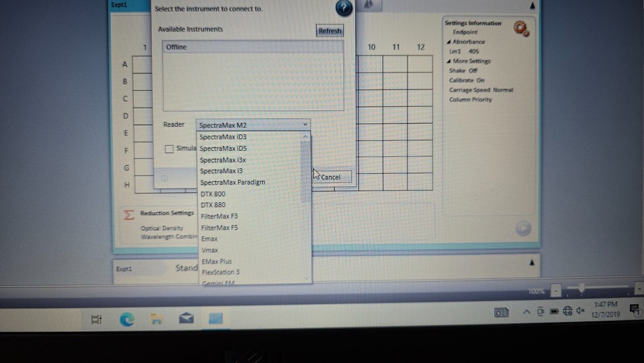Click reader list scrollbar thumb
This screenshot has height=363, width=644.
tap(305, 173)
